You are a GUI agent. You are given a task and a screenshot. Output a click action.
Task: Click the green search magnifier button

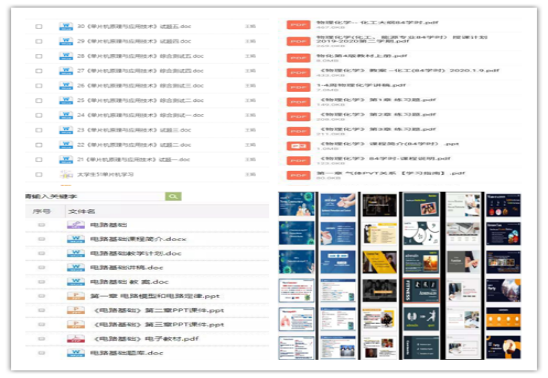(173, 196)
